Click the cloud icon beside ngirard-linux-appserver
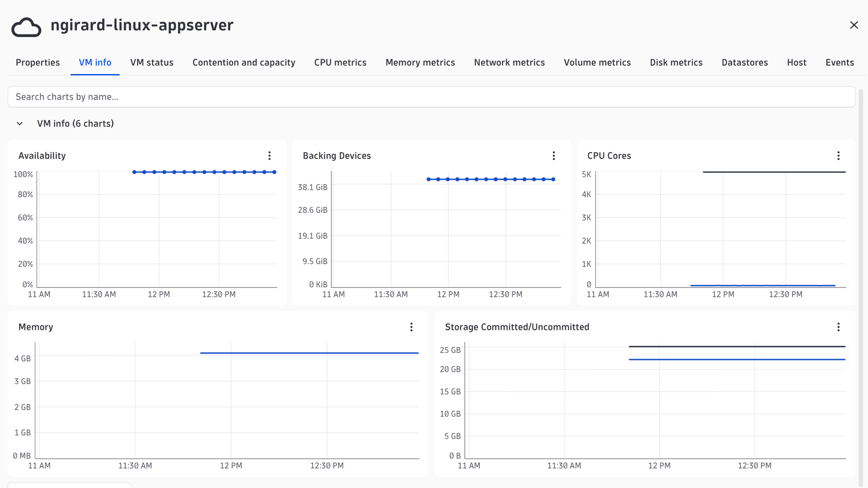868x488 pixels. tap(26, 27)
